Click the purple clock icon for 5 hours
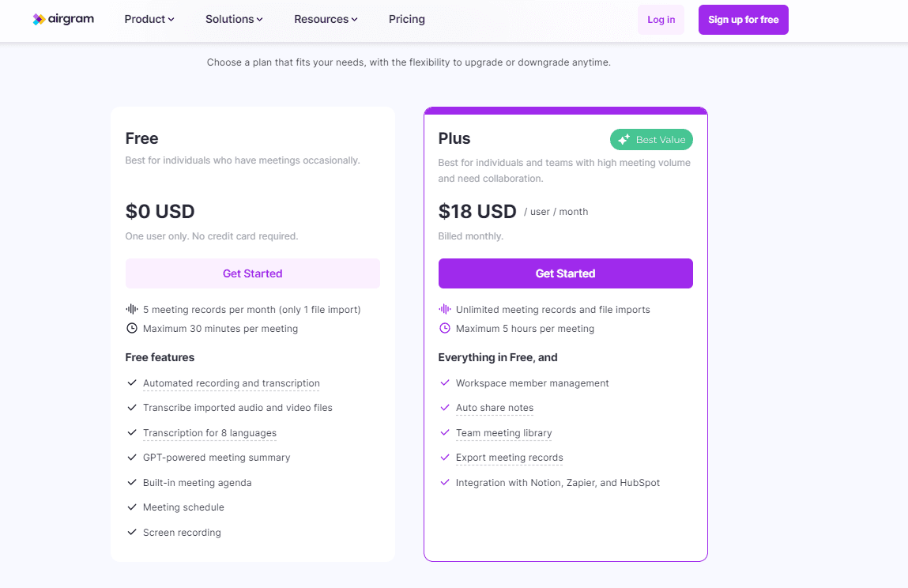908x588 pixels. 445,329
